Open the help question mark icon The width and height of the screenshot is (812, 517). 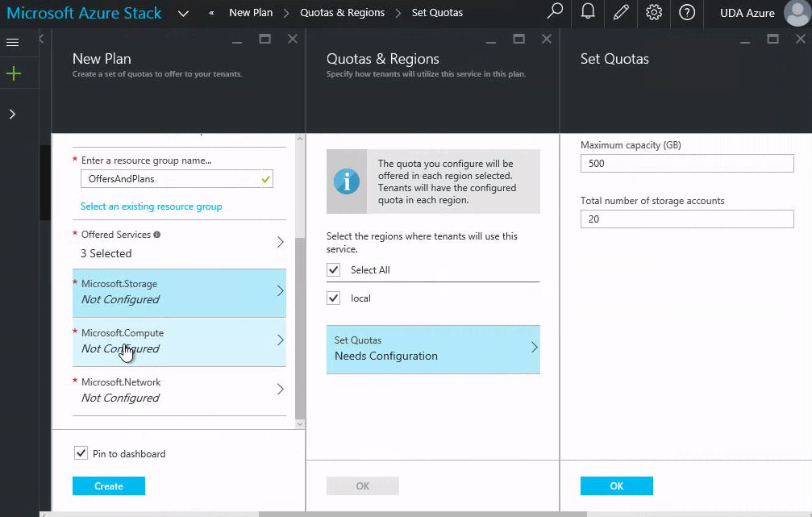[x=687, y=12]
